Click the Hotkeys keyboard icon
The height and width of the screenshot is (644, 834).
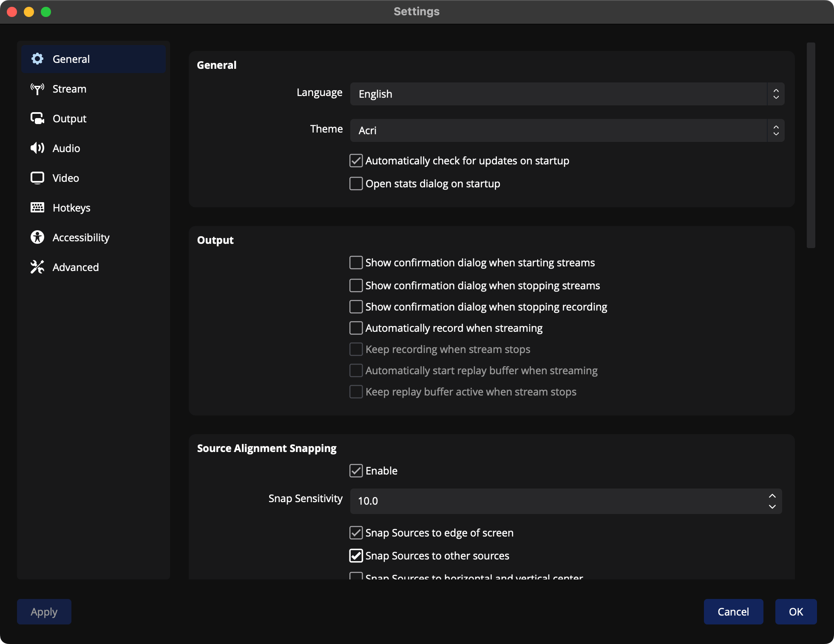(37, 207)
